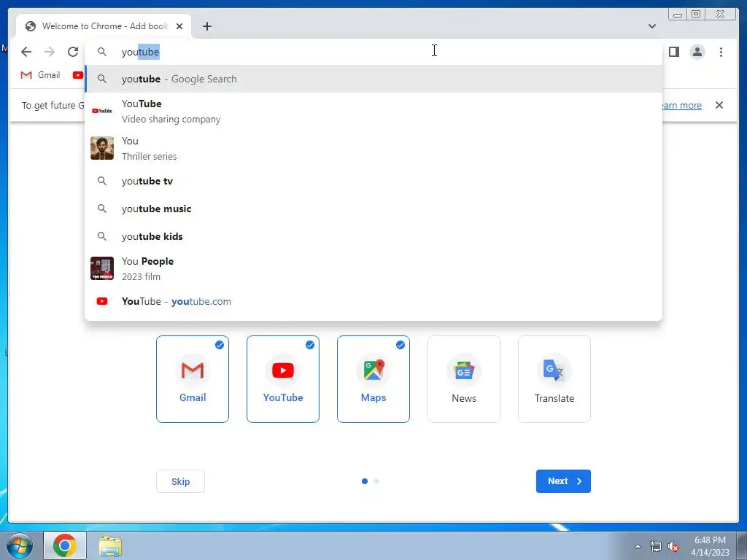Click the You People film poster thumbnail

(x=102, y=268)
